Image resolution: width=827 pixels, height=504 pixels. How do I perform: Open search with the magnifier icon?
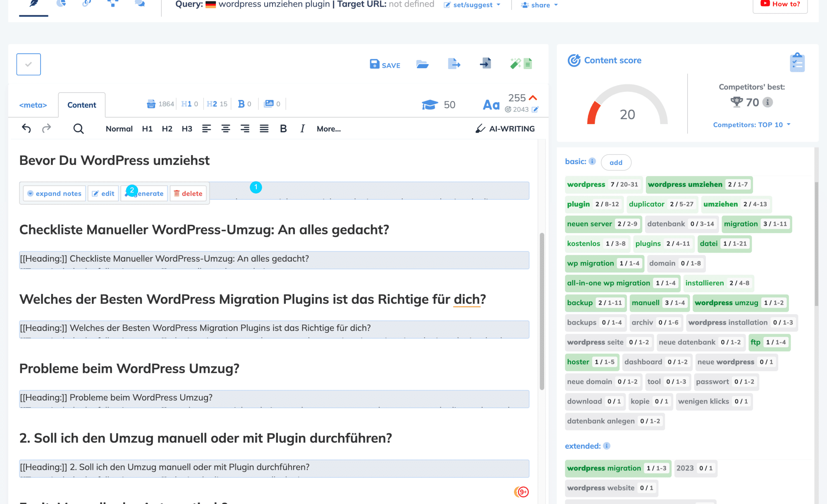tap(78, 129)
